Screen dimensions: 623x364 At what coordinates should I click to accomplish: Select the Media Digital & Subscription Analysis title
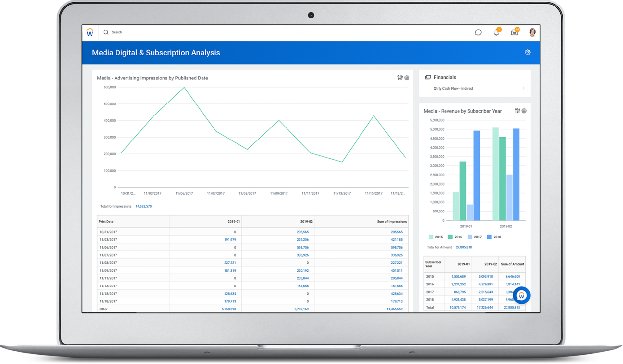(156, 52)
